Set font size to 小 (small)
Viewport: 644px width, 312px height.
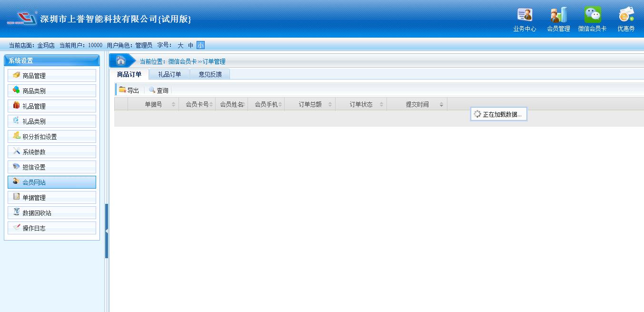(200, 45)
